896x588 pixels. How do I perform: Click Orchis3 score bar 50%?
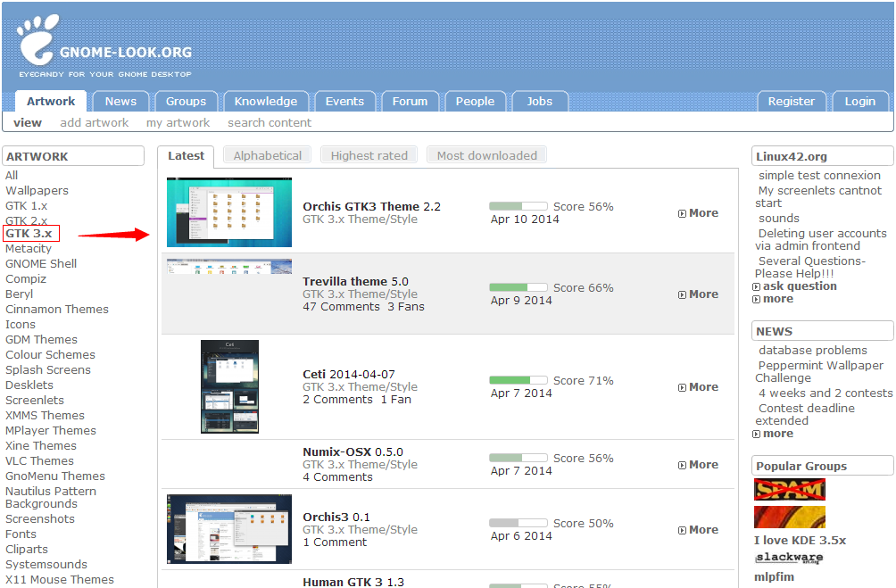pyautogui.click(x=519, y=523)
